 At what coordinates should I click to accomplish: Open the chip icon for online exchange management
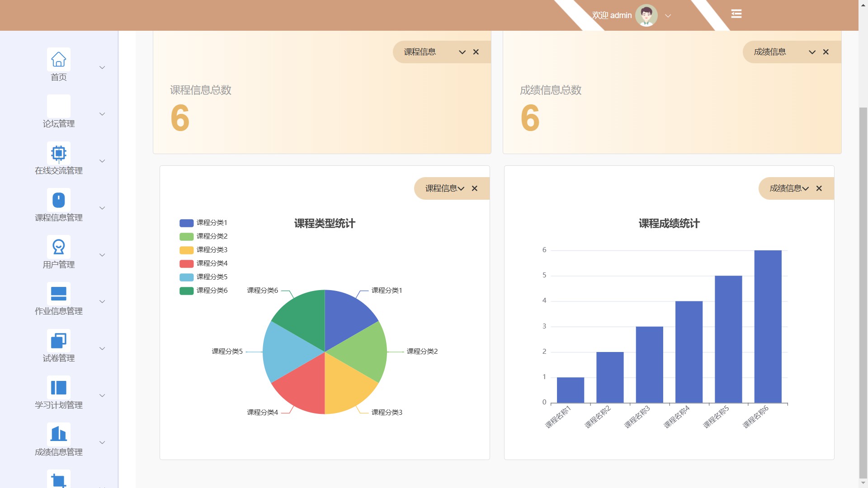58,153
